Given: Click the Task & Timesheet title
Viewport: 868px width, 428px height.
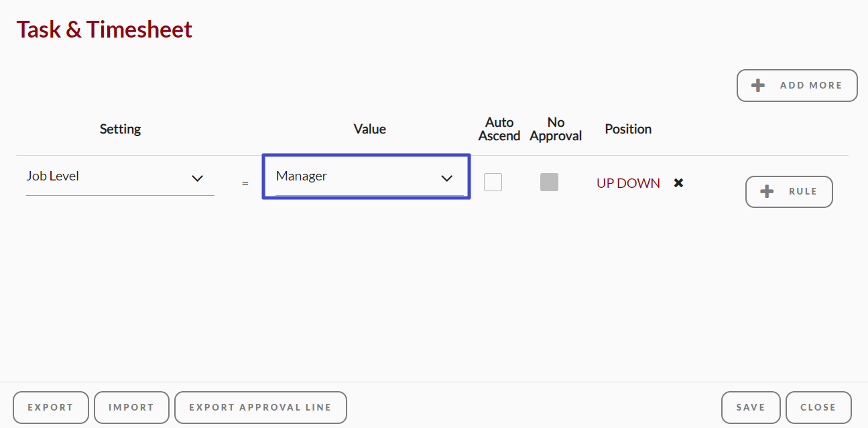Looking at the screenshot, I should (105, 30).
